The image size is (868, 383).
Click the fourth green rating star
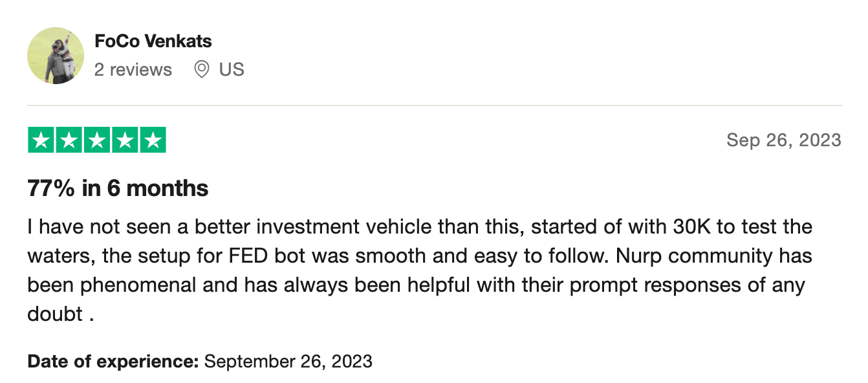(125, 140)
